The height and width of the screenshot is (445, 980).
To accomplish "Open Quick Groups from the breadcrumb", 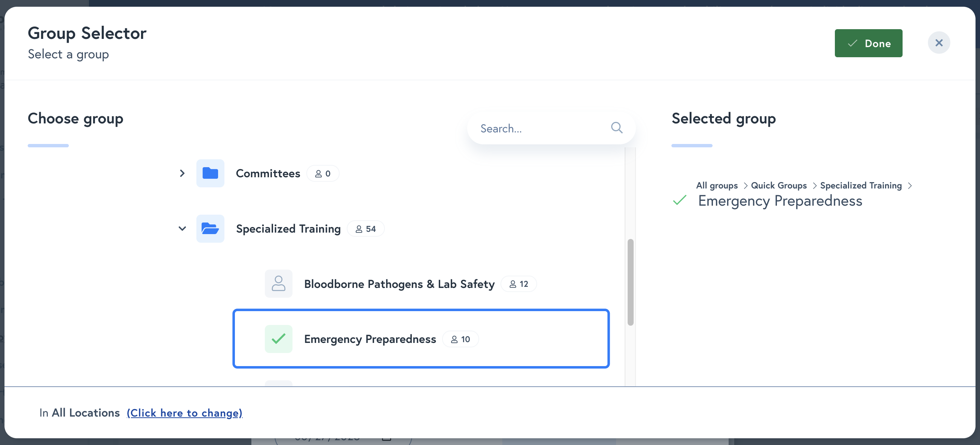I will tap(778, 185).
